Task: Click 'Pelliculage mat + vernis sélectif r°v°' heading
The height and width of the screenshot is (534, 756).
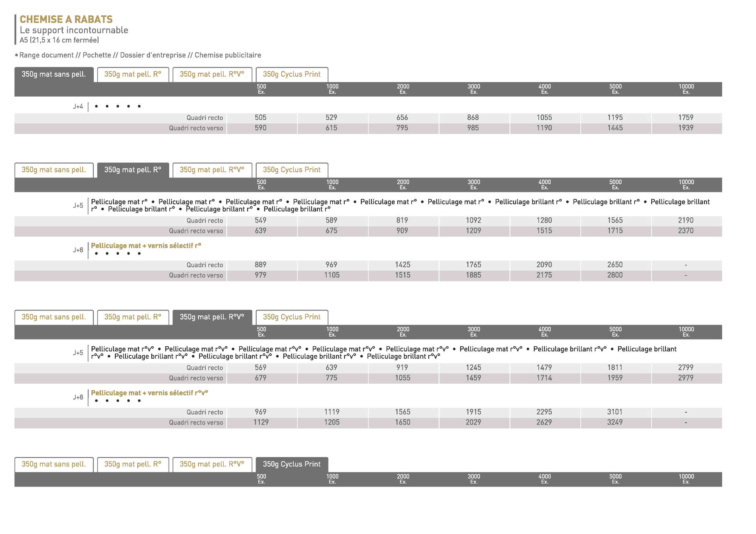Action: [x=149, y=393]
